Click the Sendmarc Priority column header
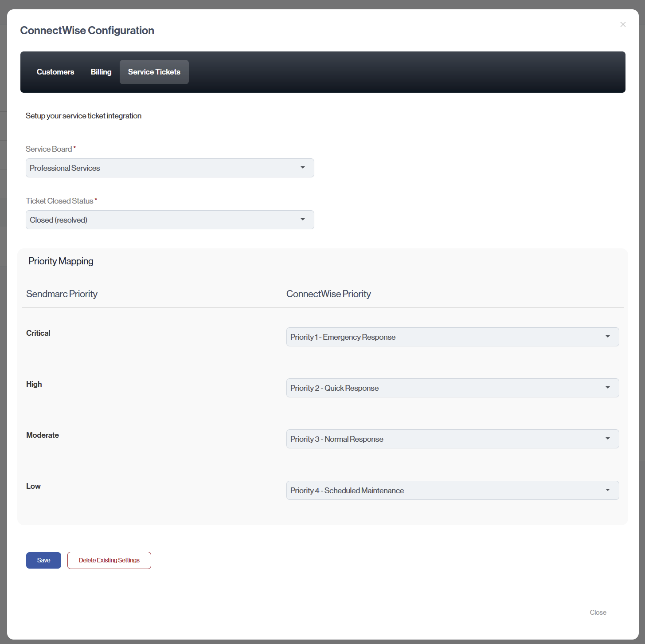Image resolution: width=645 pixels, height=644 pixels. pyautogui.click(x=62, y=294)
